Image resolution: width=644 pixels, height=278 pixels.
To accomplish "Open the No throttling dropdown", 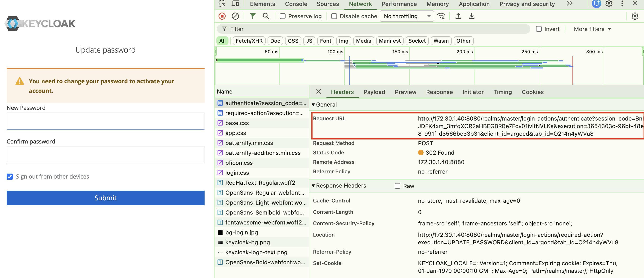I will 407,16.
